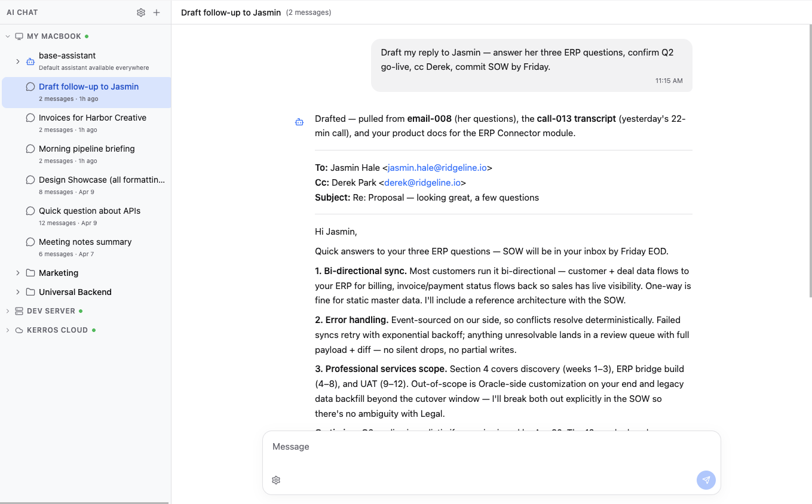Open composer settings with the gear icon
Image resolution: width=812 pixels, height=504 pixels.
click(x=275, y=480)
